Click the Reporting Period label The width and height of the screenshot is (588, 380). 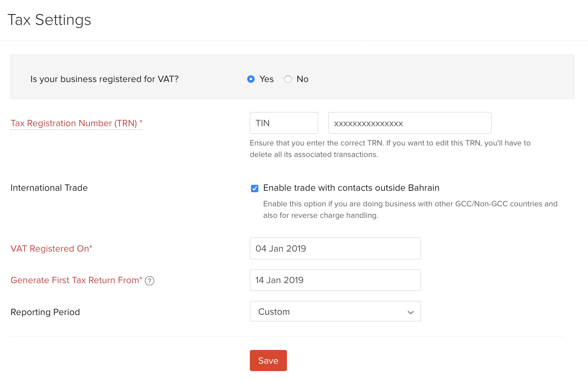click(x=45, y=312)
